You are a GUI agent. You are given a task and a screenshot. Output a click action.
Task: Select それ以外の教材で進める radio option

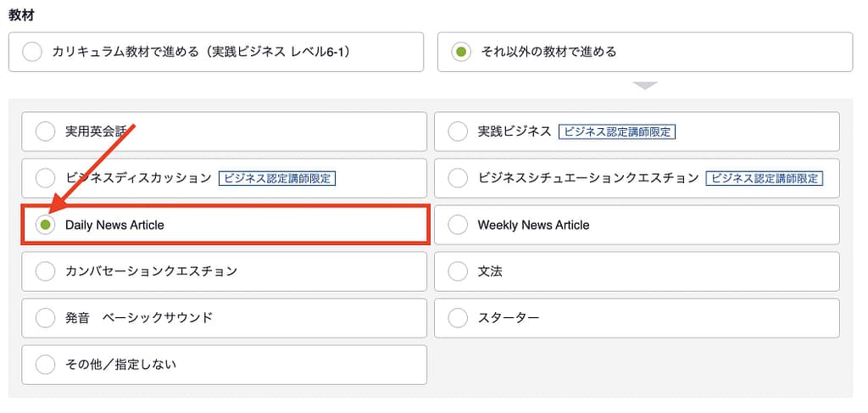pyautogui.click(x=460, y=52)
